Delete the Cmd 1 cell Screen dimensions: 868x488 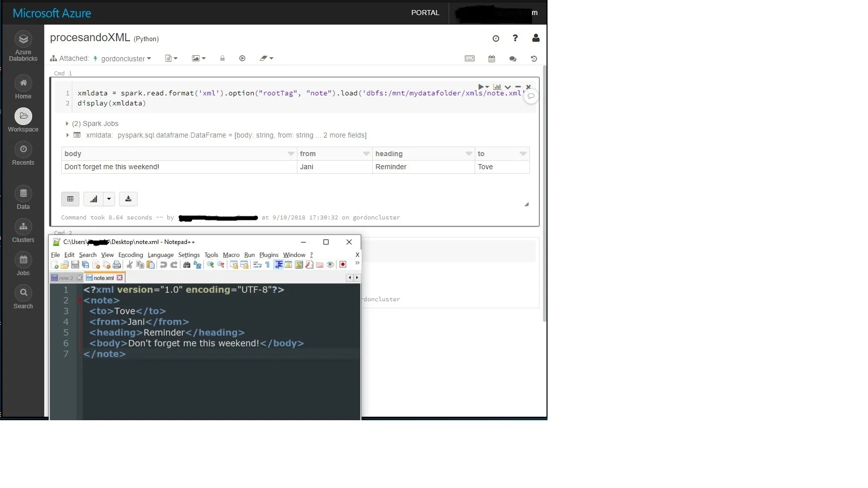[x=528, y=87]
